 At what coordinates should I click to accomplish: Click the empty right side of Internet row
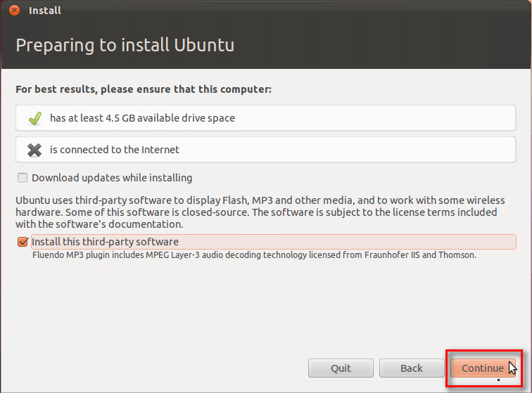394,150
